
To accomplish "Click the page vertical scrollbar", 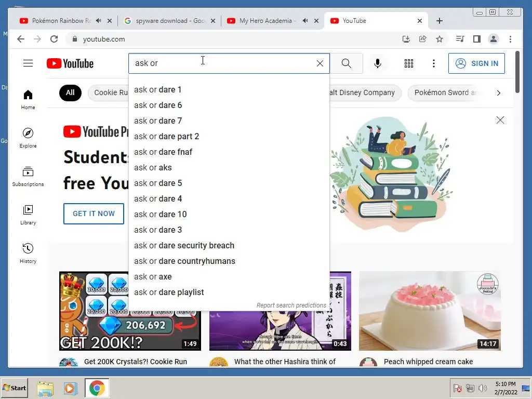I will click(517, 72).
